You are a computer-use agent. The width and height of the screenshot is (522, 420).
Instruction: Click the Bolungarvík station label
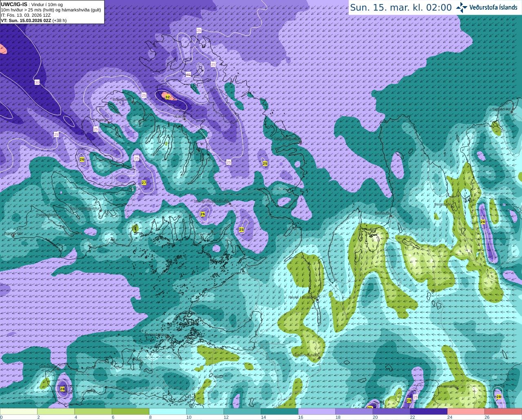click(122, 99)
